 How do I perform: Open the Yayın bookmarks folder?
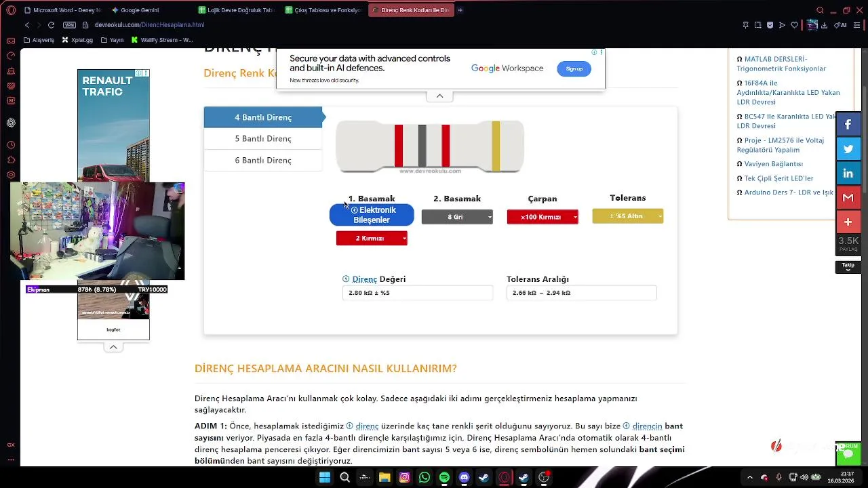112,40
